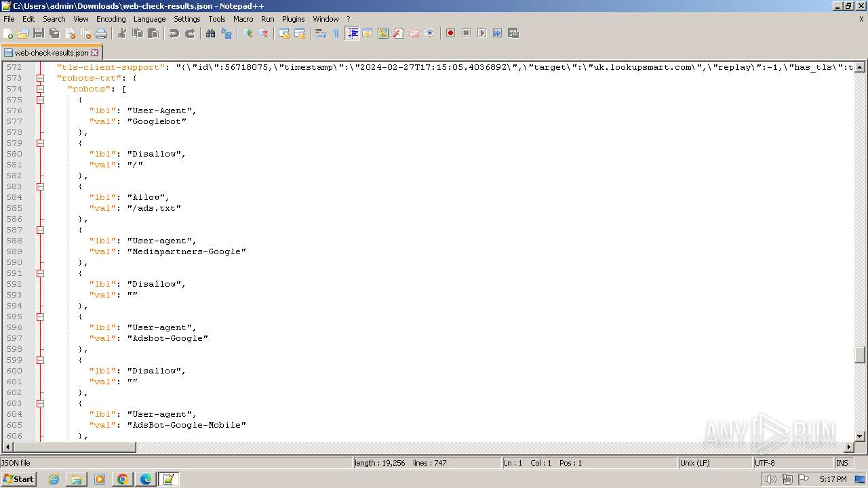Fold the Googlebot object at line 575
The height and width of the screenshot is (488, 868).
[41, 100]
